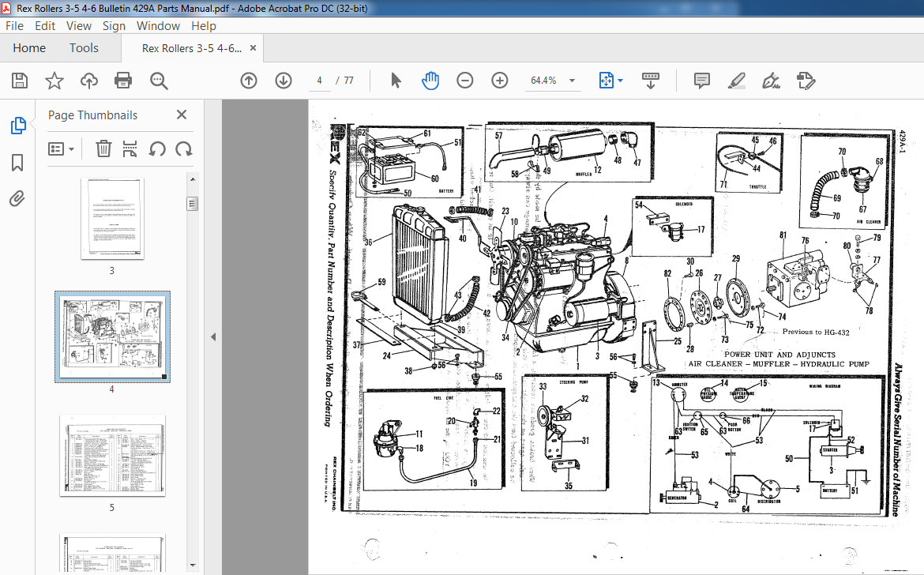
Task: Select the page 4 thumbnail
Action: [x=112, y=337]
